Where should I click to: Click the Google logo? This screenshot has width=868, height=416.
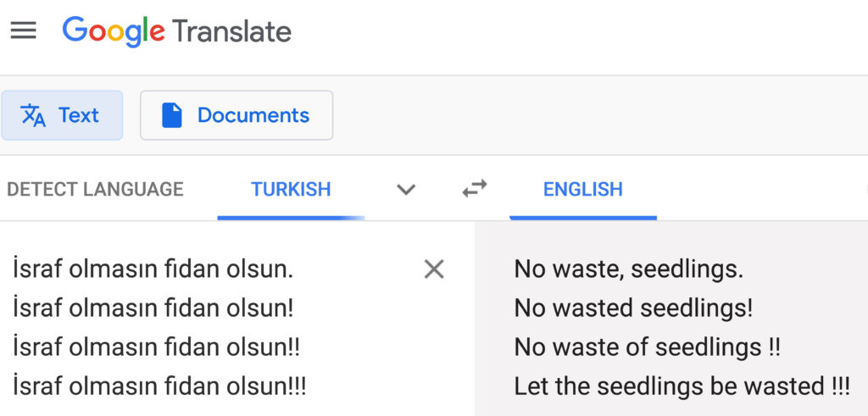[114, 31]
